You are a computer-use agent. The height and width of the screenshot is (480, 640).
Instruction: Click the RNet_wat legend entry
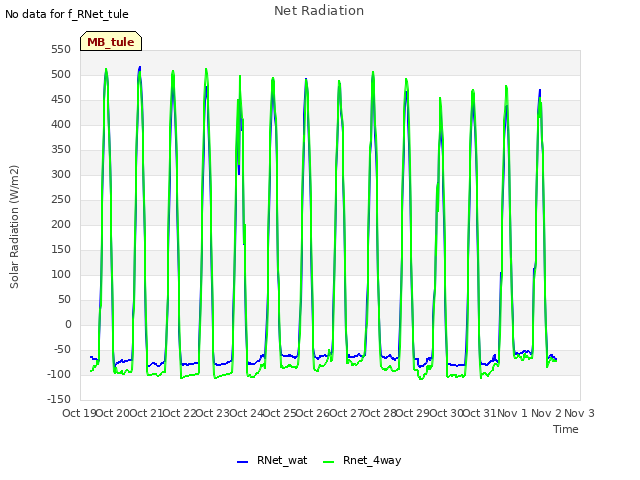point(272,461)
